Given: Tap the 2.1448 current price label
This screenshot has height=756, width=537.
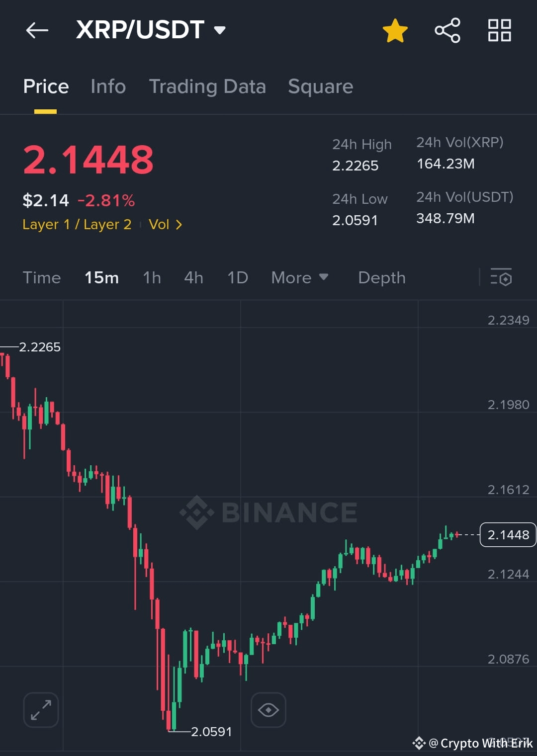Looking at the screenshot, I should coord(508,535).
